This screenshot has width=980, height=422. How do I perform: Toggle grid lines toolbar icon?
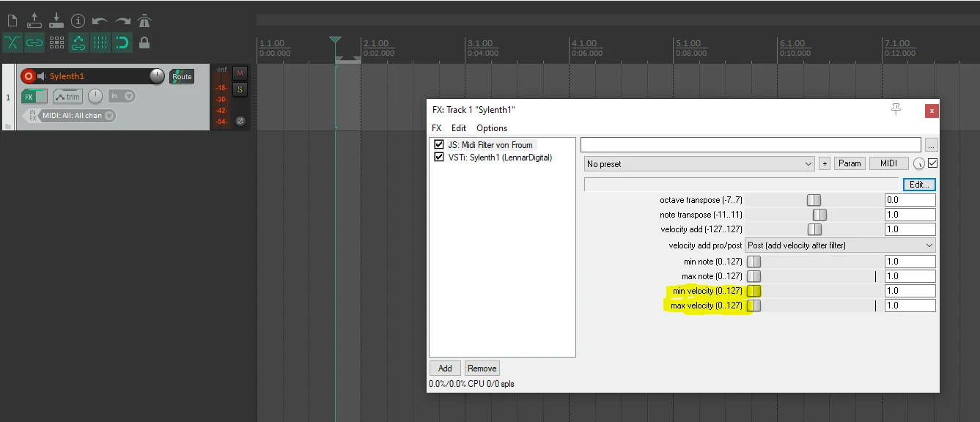click(100, 42)
